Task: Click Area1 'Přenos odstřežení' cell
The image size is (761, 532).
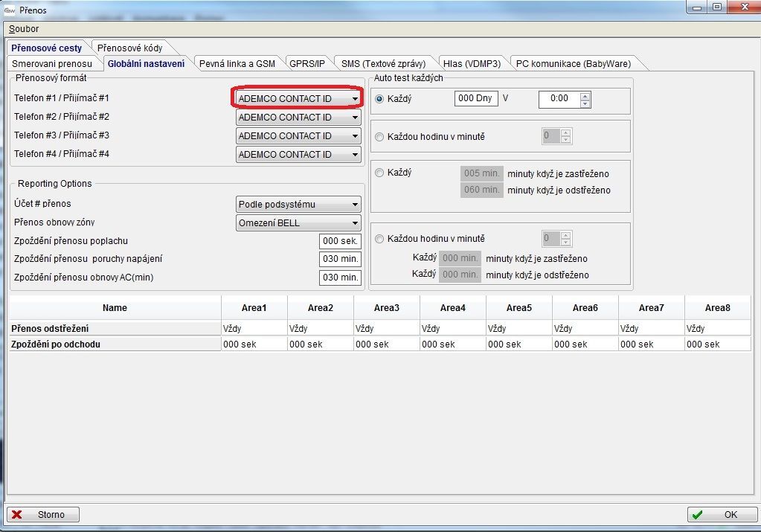Action: coord(254,329)
